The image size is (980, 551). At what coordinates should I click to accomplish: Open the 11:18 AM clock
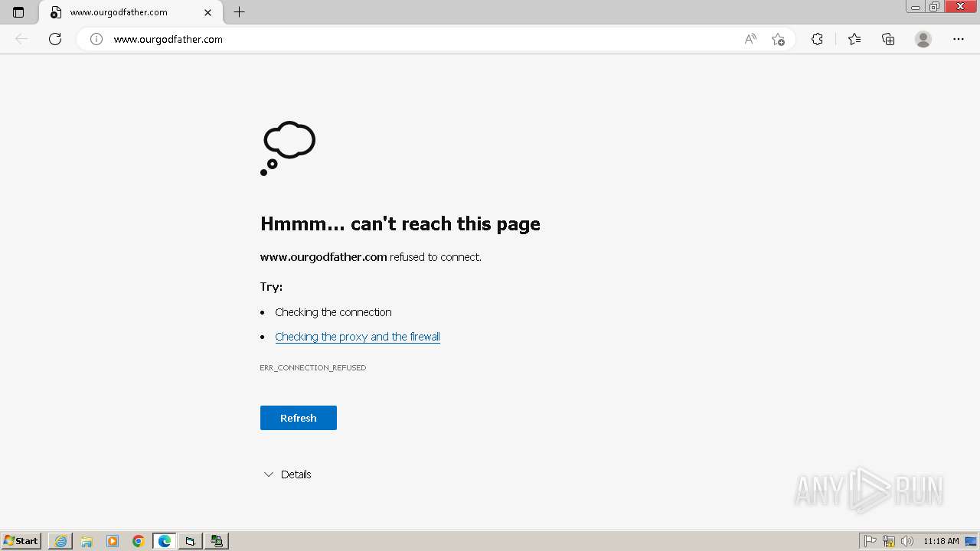941,541
